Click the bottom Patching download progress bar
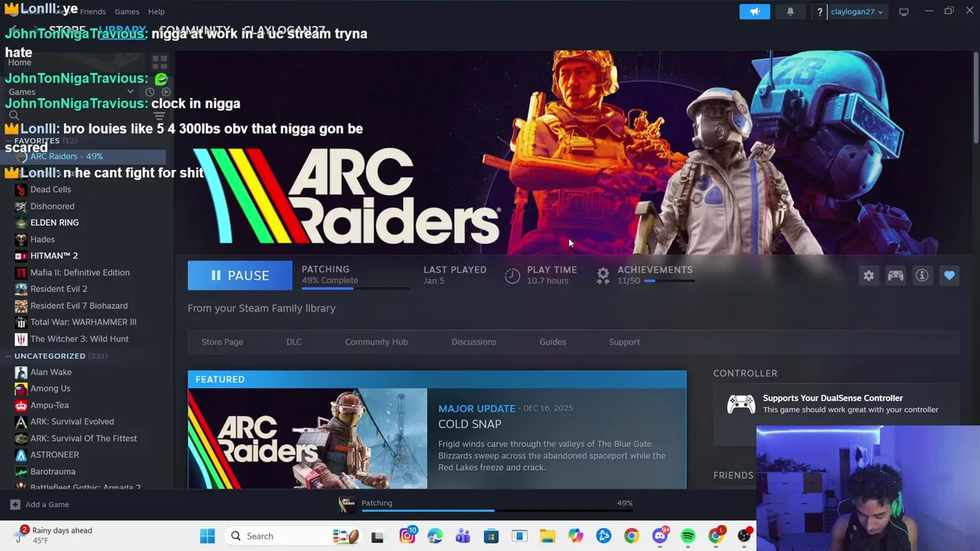 (x=496, y=510)
